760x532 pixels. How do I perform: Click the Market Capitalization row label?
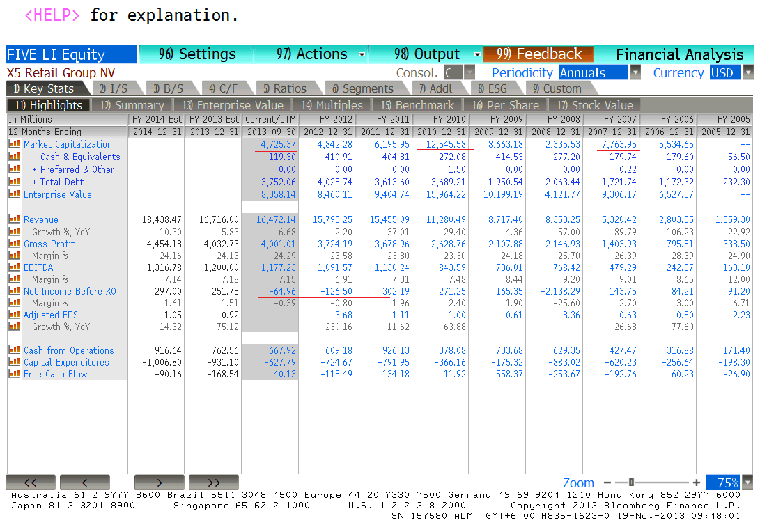[x=68, y=144]
